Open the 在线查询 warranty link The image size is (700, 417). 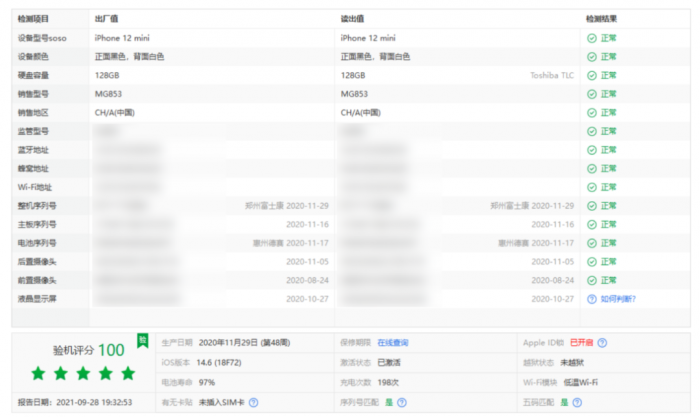click(392, 343)
